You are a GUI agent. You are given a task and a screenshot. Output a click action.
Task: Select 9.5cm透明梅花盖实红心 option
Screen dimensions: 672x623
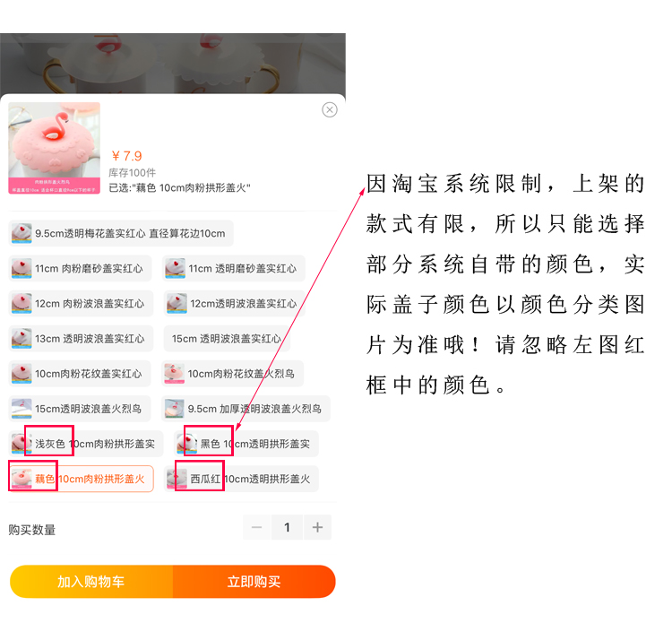click(121, 233)
